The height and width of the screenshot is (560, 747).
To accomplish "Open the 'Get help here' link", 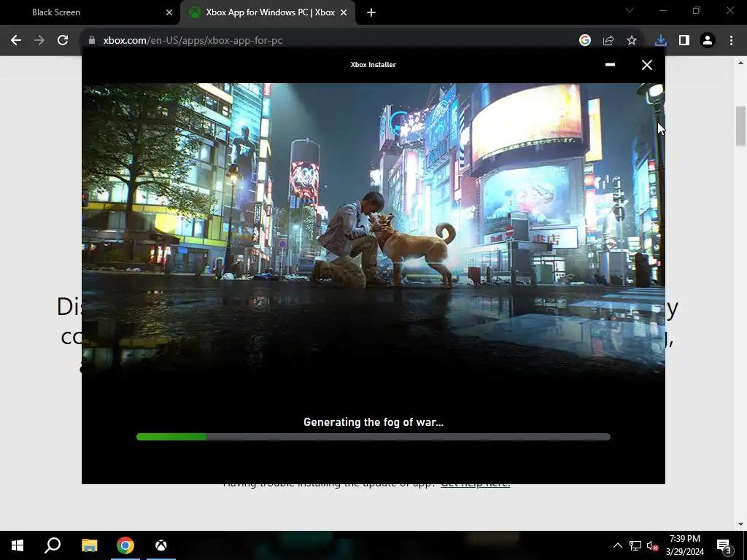I will (476, 485).
